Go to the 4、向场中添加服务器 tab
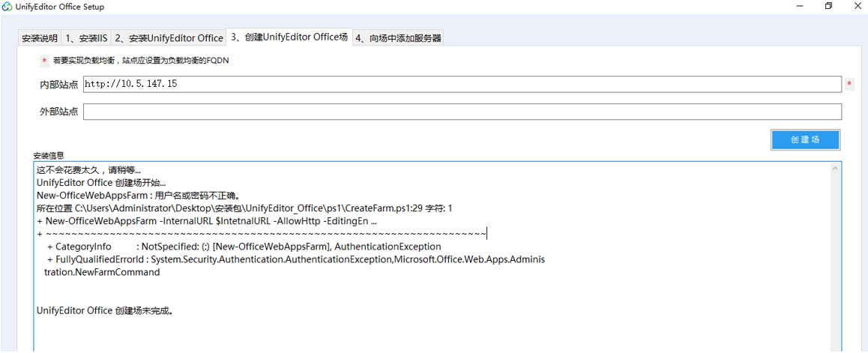Viewport: 868px width, 353px height. click(x=399, y=39)
